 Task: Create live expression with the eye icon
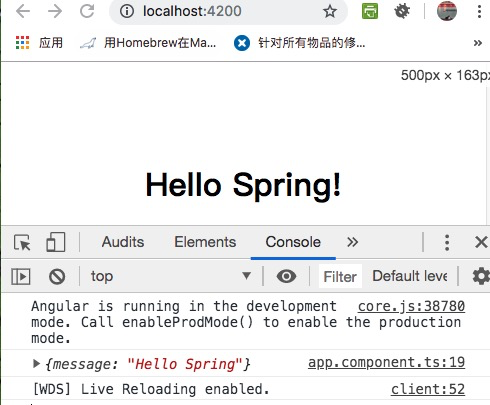(286, 276)
